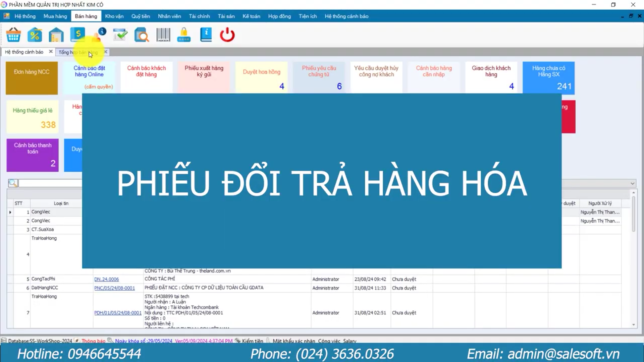Click the Ngày khóa sổ status bar entry
Image resolution: width=644 pixels, height=362 pixels.
click(144, 341)
